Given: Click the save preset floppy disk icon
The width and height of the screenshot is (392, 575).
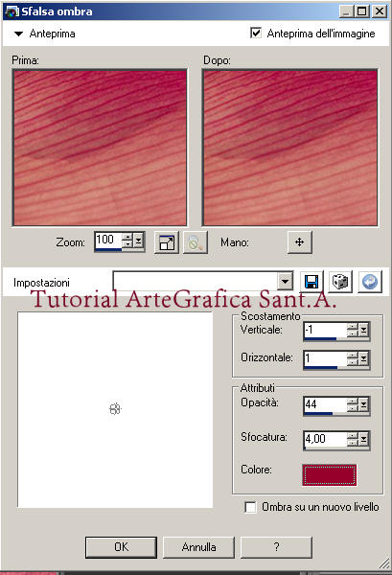Looking at the screenshot, I should [x=311, y=282].
